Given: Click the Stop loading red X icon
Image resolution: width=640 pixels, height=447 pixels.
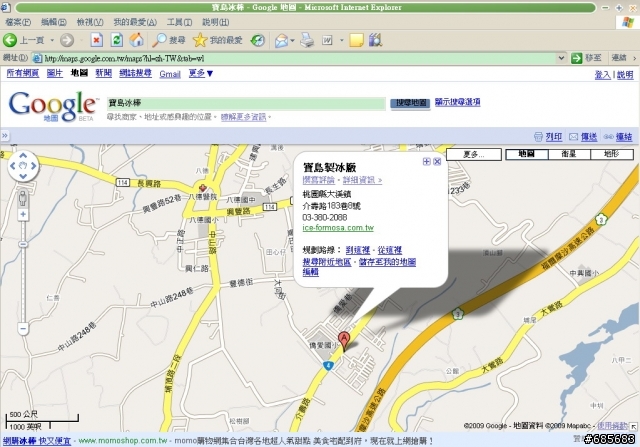Looking at the screenshot, I should point(96,40).
